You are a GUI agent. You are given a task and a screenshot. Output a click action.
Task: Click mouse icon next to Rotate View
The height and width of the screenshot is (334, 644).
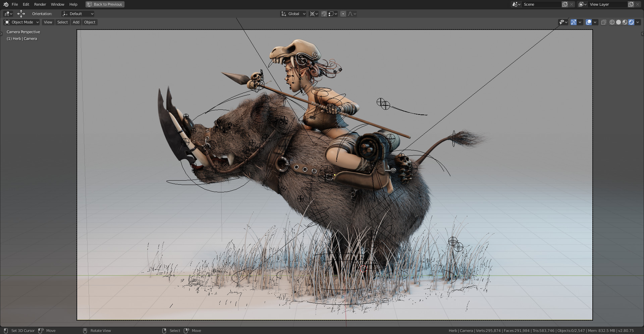coord(85,331)
